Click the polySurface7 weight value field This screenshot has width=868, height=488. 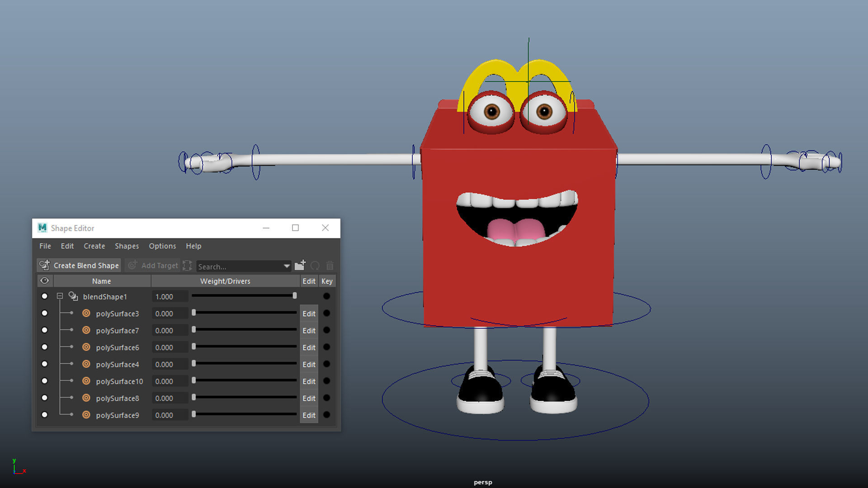tap(170, 330)
